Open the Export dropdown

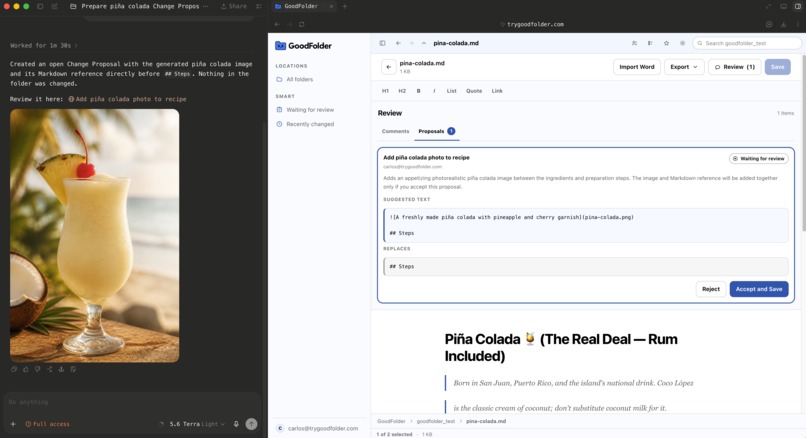pos(684,67)
